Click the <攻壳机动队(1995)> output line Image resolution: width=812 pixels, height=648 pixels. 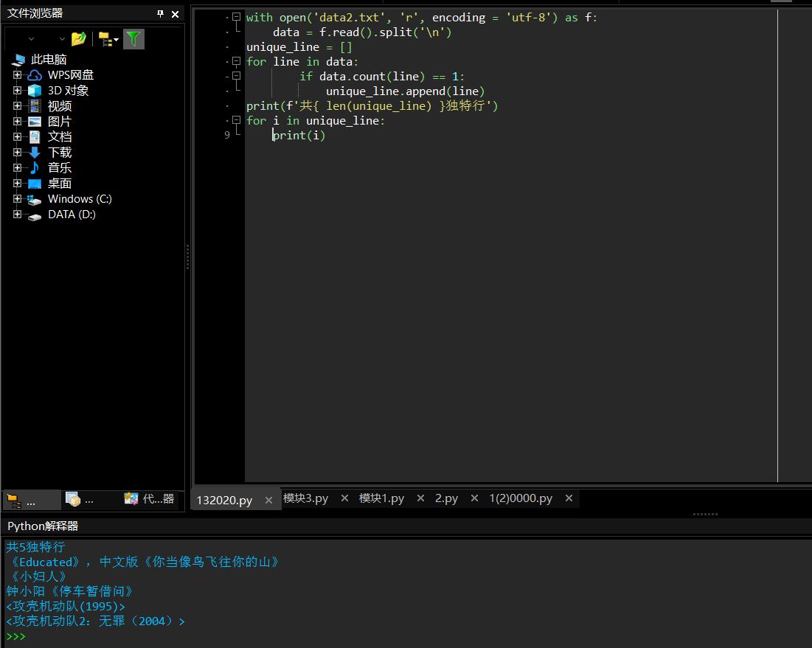(x=65, y=606)
